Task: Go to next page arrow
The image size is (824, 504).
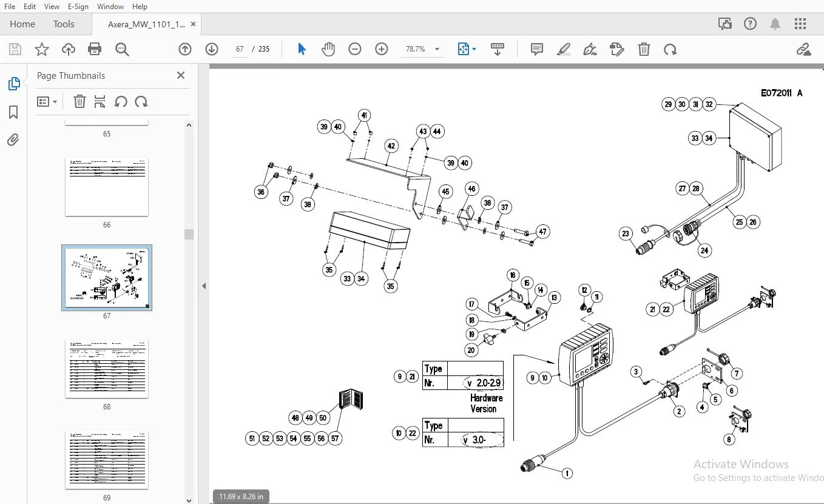Action: [212, 49]
